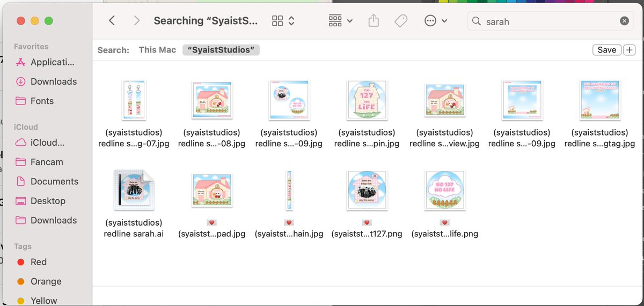The image size is (644, 306).
Task: Select the (syaistst...t127.png thumbnail
Action: [366, 190]
